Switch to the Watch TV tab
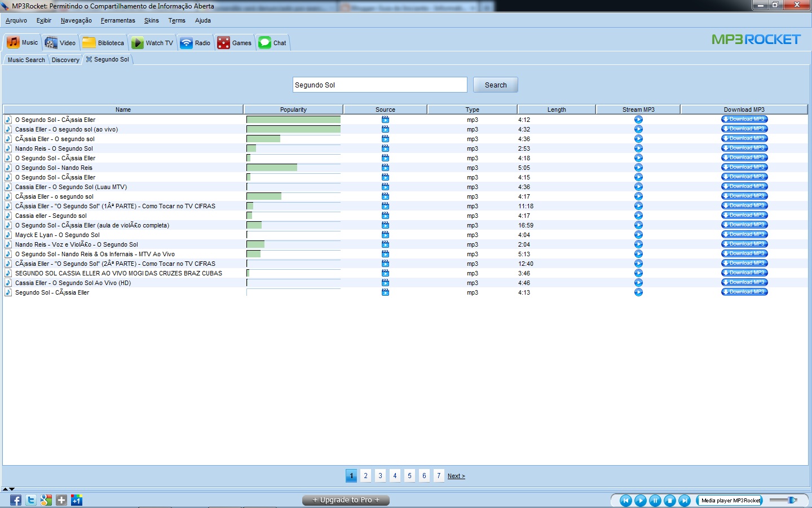 point(152,43)
